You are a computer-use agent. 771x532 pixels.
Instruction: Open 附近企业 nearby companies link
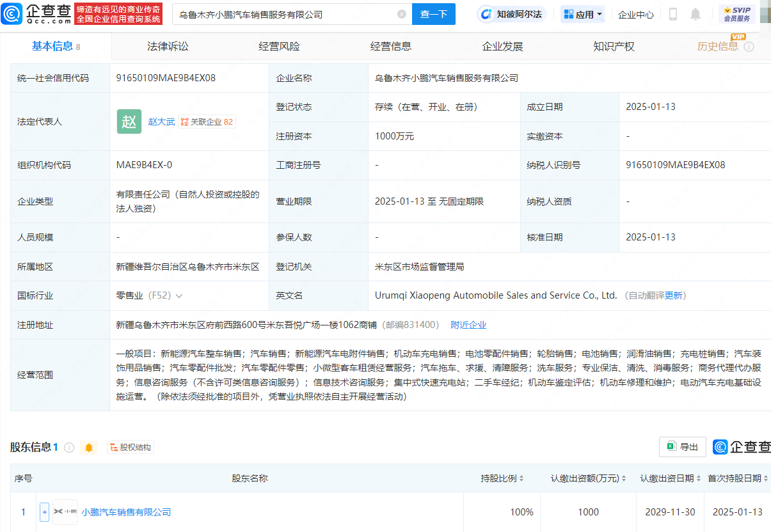(468, 325)
